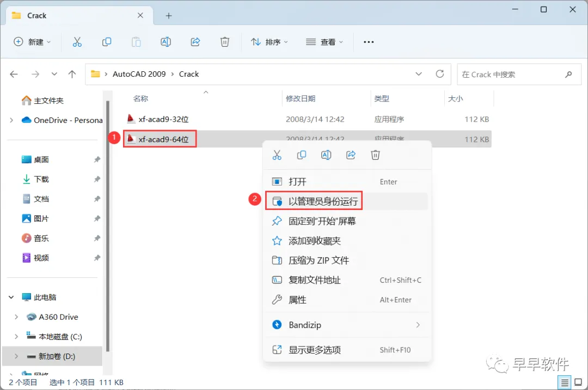The image size is (588, 390).
Task: Click Copy icon in context menu
Action: click(302, 155)
